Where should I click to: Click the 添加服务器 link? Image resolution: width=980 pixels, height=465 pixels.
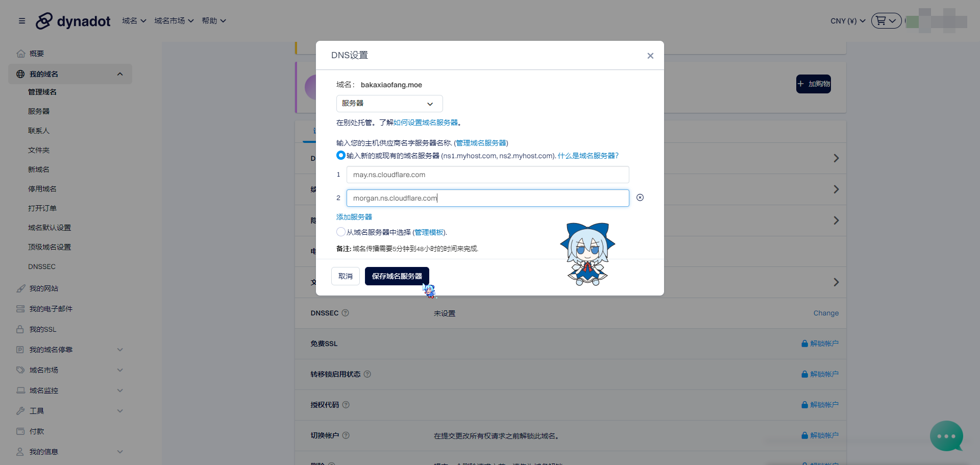point(354,216)
